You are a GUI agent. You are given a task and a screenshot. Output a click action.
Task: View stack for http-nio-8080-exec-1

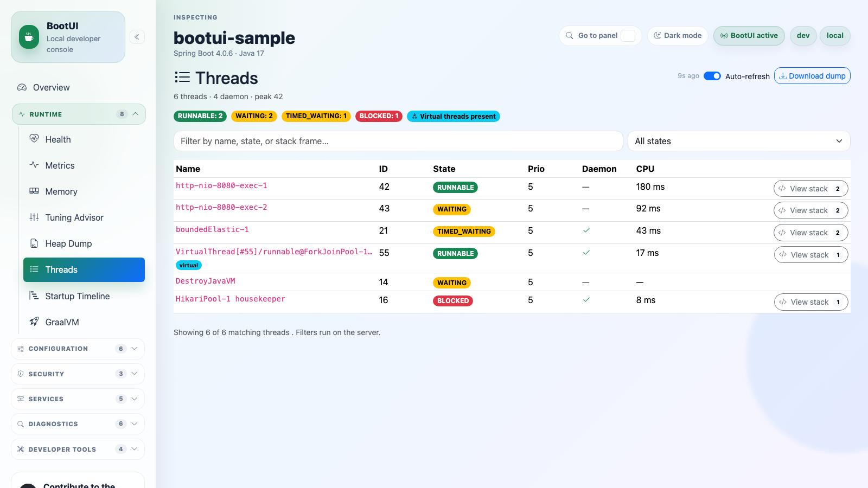point(810,189)
